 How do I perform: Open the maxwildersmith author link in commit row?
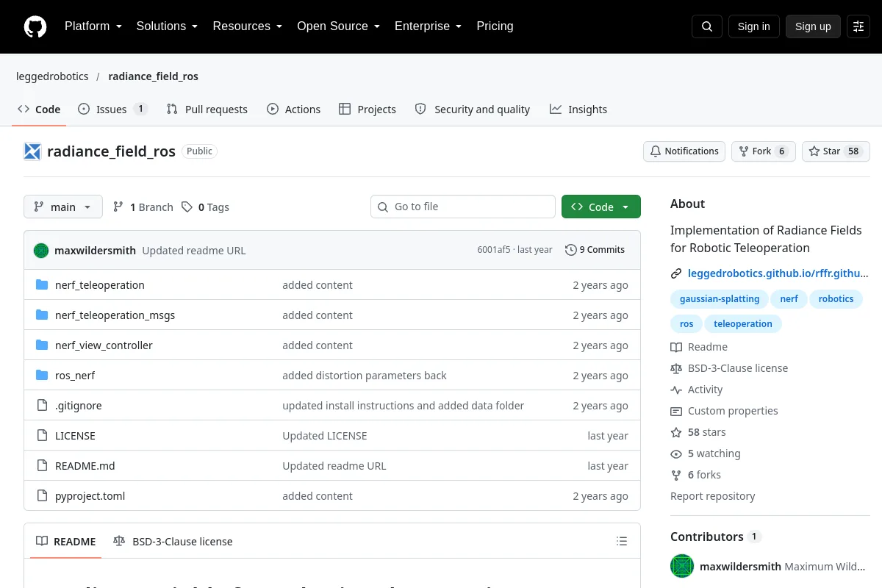click(x=95, y=251)
